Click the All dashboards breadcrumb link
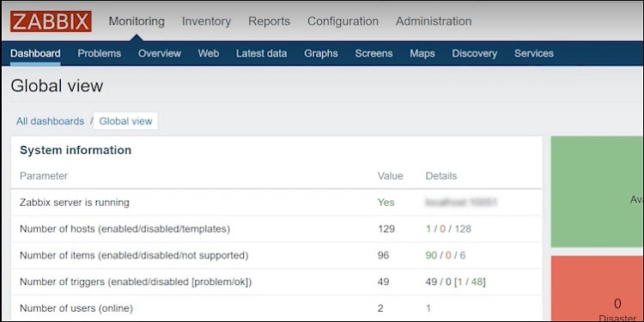This screenshot has height=322, width=644. [50, 121]
